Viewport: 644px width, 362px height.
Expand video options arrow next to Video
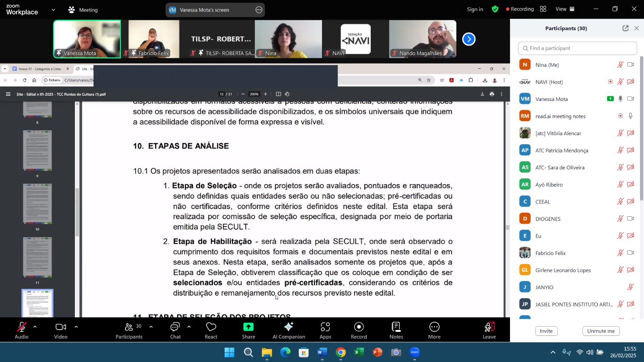(76, 327)
